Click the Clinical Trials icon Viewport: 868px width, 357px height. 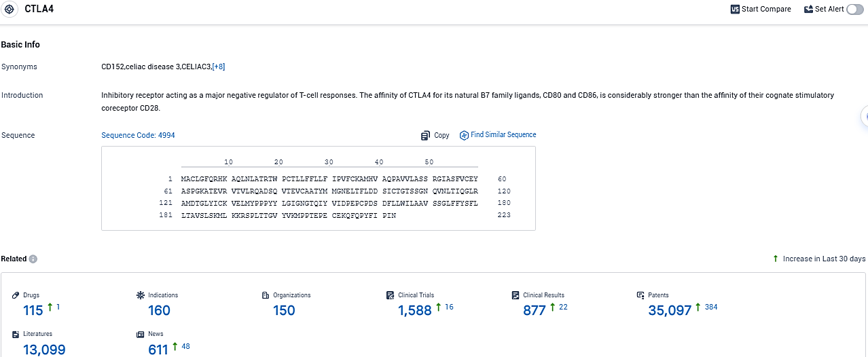point(391,295)
